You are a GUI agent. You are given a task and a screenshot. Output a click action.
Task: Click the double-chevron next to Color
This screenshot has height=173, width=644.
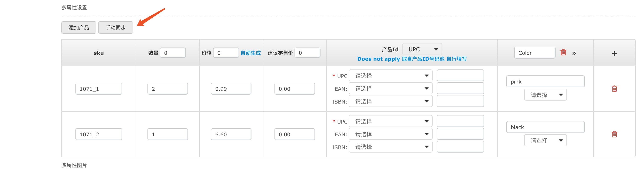point(574,53)
